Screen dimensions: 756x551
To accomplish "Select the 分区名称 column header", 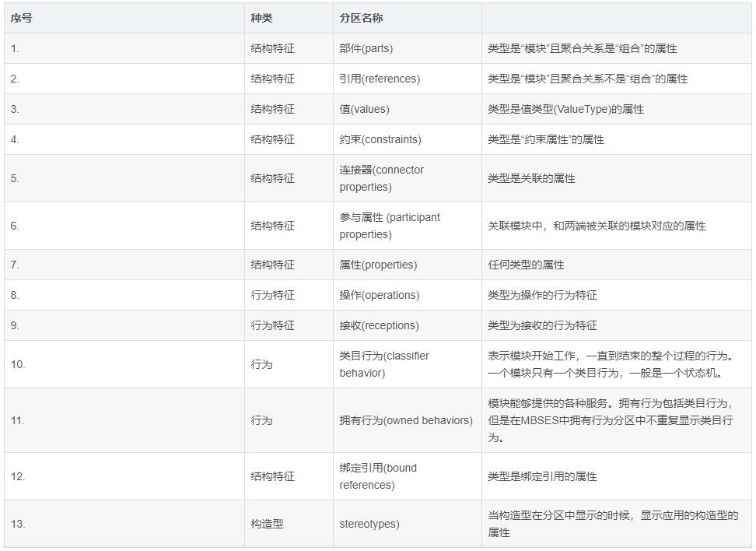I will pyautogui.click(x=408, y=19).
